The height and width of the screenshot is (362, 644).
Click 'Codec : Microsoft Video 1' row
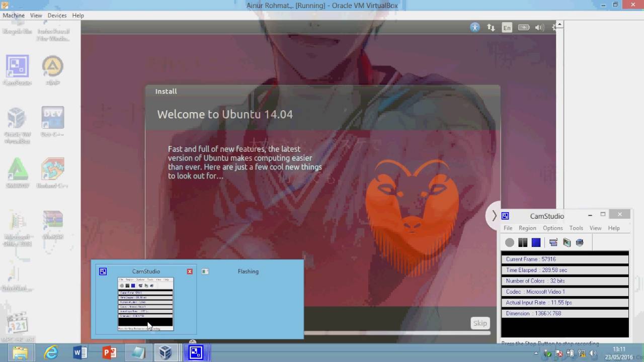[565, 292]
